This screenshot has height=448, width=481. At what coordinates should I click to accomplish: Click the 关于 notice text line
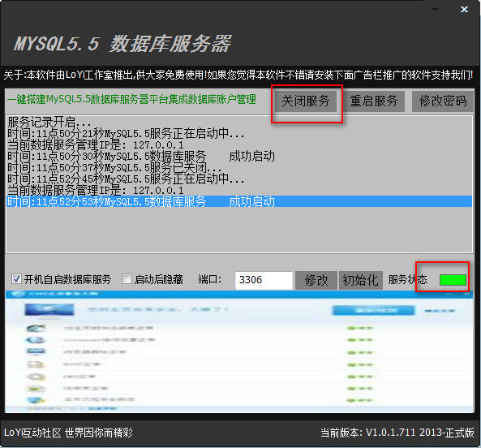pos(238,75)
